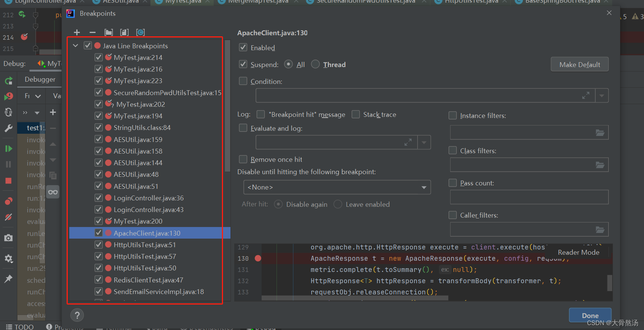Screen dimensions: 644x330
Task: Open the TODO tool window tab
Action: (20, 327)
